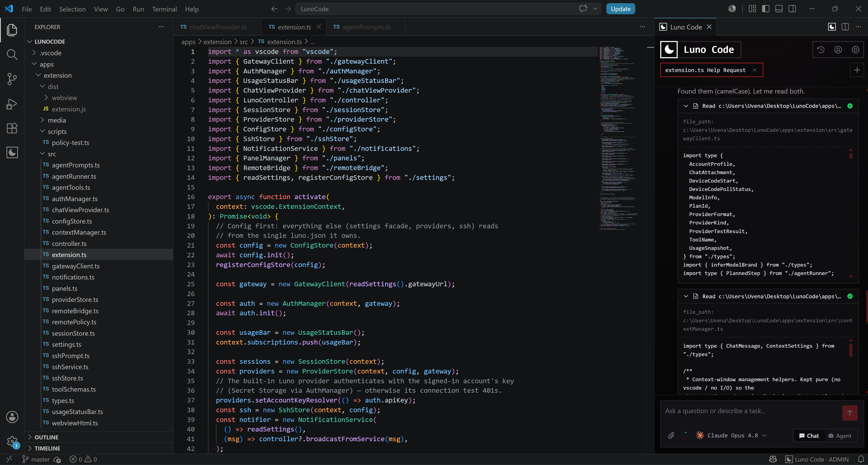This screenshot has height=465, width=868.
Task: Click the Copilot icon in title bar
Action: coord(732,9)
